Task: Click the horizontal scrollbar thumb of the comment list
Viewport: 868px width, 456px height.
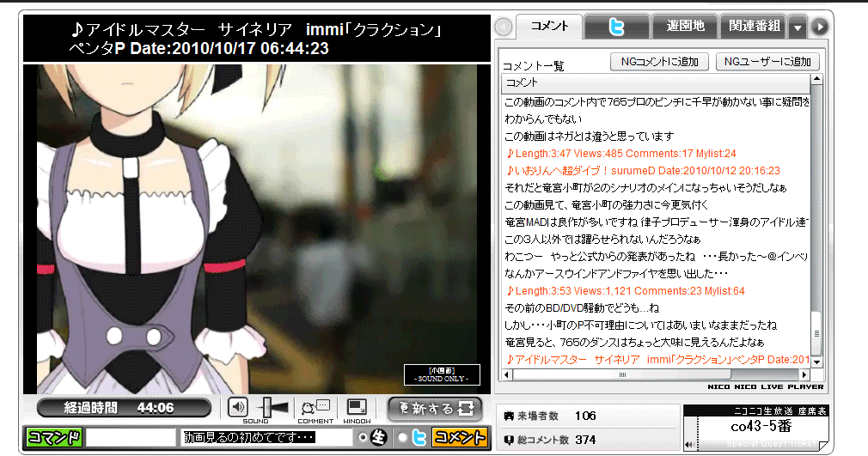Action: pos(622,374)
